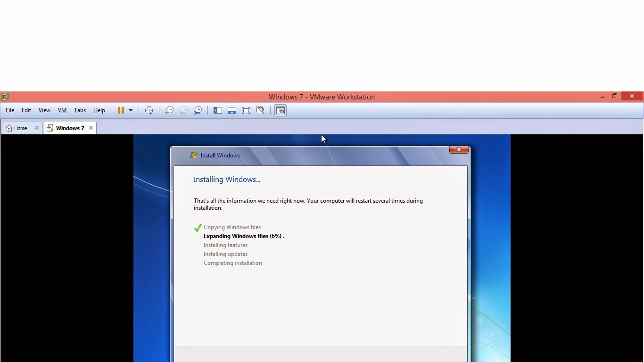
Task: Click the green checkmark next to Copying Windows files
Action: 198,228
